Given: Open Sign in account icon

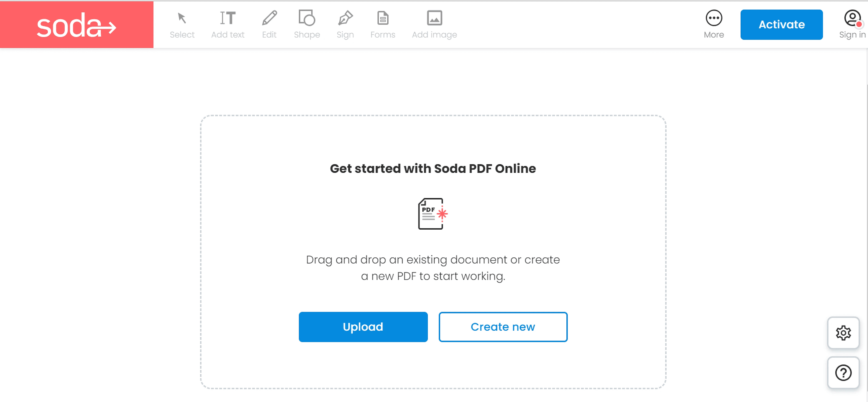Looking at the screenshot, I should pyautogui.click(x=852, y=25).
